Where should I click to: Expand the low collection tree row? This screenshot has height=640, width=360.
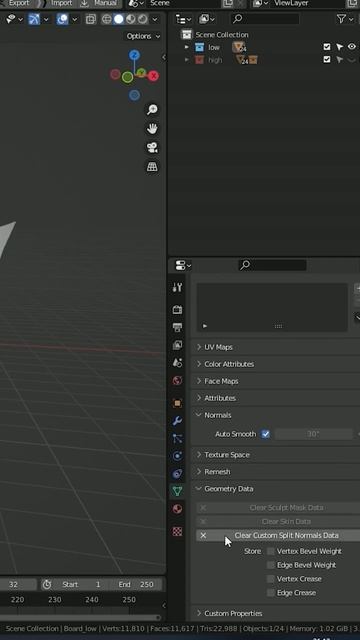(187, 47)
